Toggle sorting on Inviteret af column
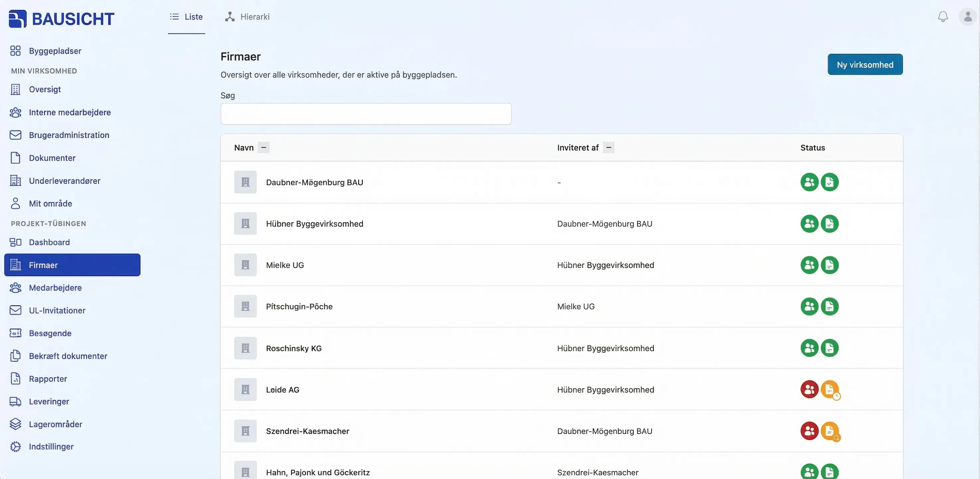The height and width of the screenshot is (479, 980). pyautogui.click(x=609, y=147)
